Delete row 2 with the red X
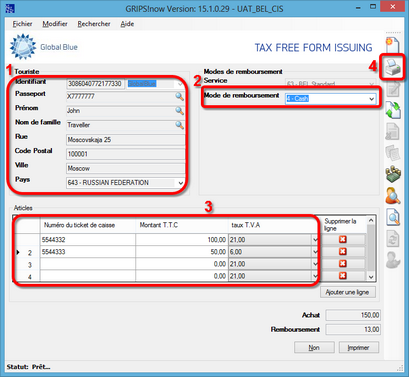This screenshot has height=377, width=409. click(x=343, y=251)
